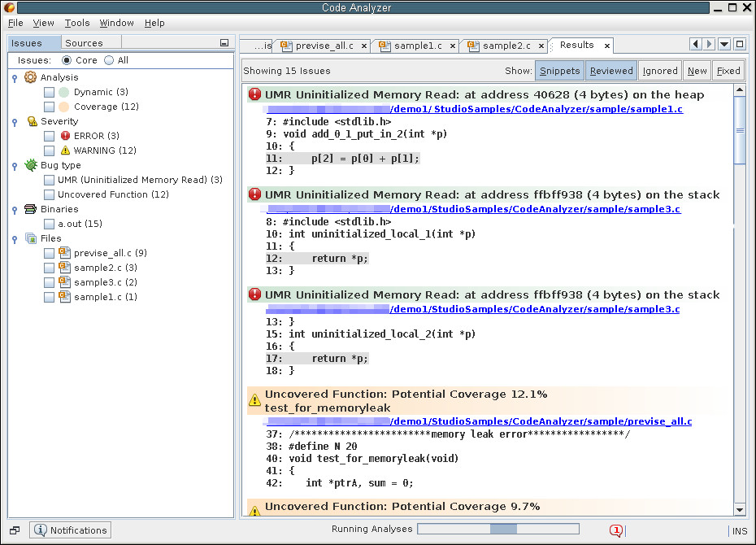Click the Severity category icon
The height and width of the screenshot is (545, 756).
click(31, 121)
